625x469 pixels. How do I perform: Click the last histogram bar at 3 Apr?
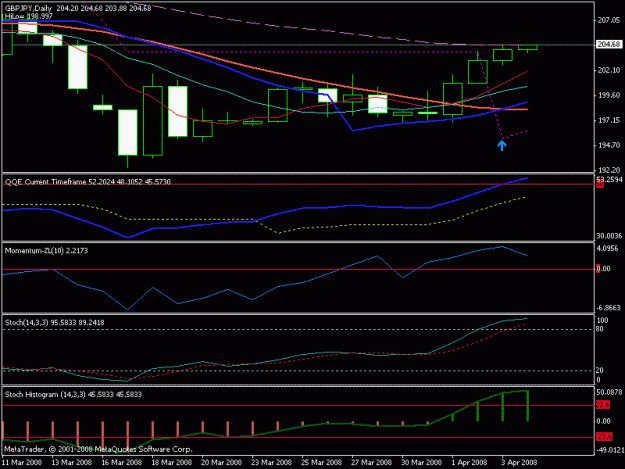(527, 406)
